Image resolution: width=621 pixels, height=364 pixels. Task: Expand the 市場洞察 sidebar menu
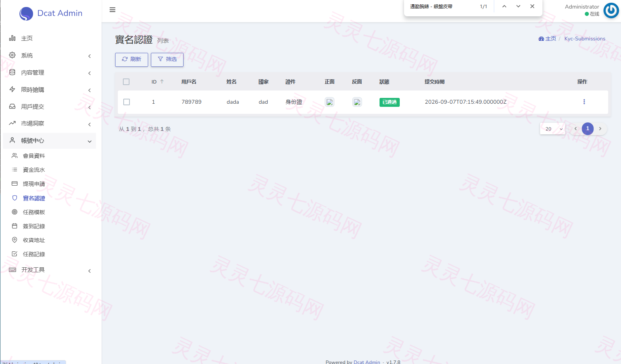click(49, 124)
